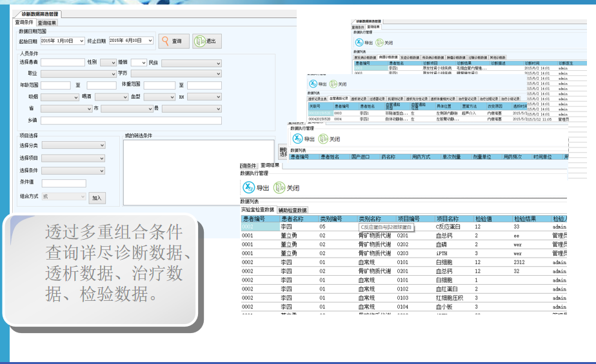Click the 乡镇 township input field
Viewport: 596px width, 364px height.
(x=131, y=120)
